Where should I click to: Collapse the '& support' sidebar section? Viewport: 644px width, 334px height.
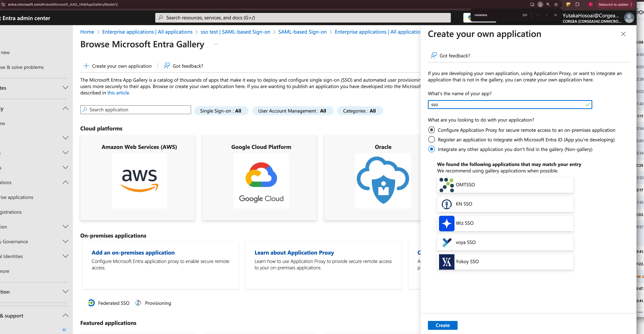tap(66, 316)
